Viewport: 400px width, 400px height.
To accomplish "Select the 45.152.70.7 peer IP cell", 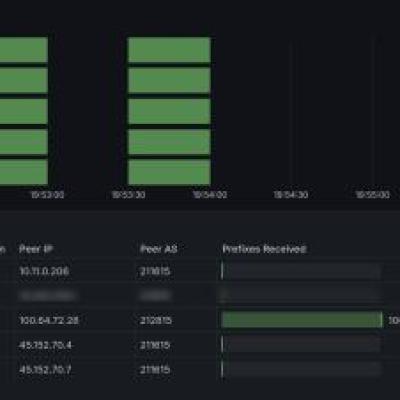I will coord(45,370).
